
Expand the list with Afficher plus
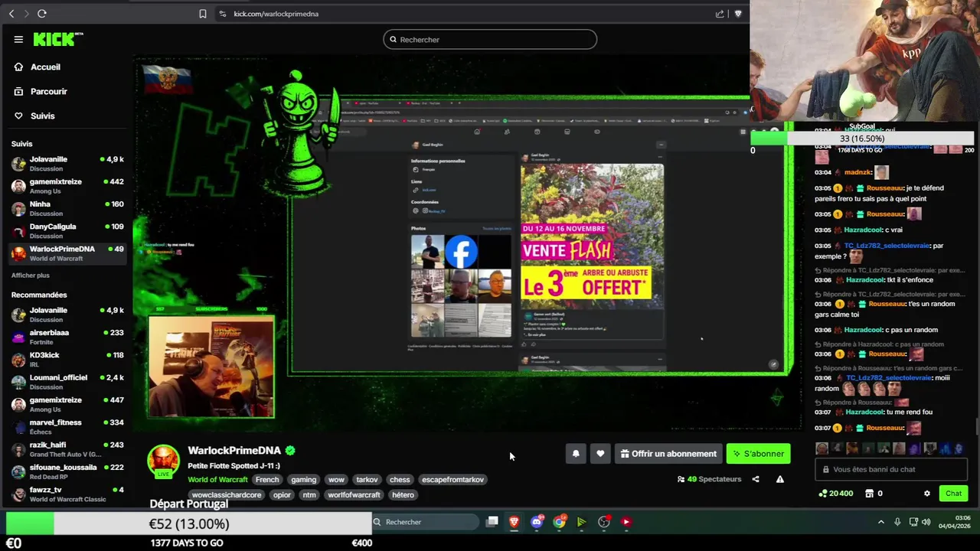[x=31, y=275]
